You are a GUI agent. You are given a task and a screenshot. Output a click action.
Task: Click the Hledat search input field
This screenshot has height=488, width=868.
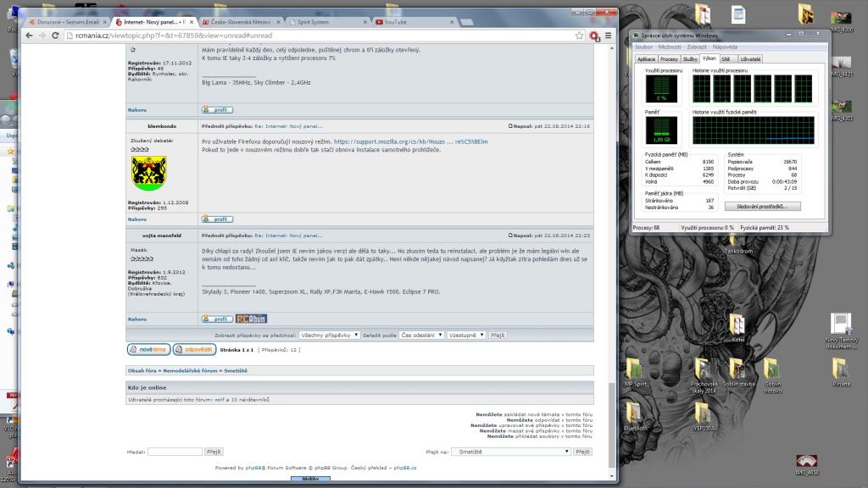pyautogui.click(x=175, y=452)
